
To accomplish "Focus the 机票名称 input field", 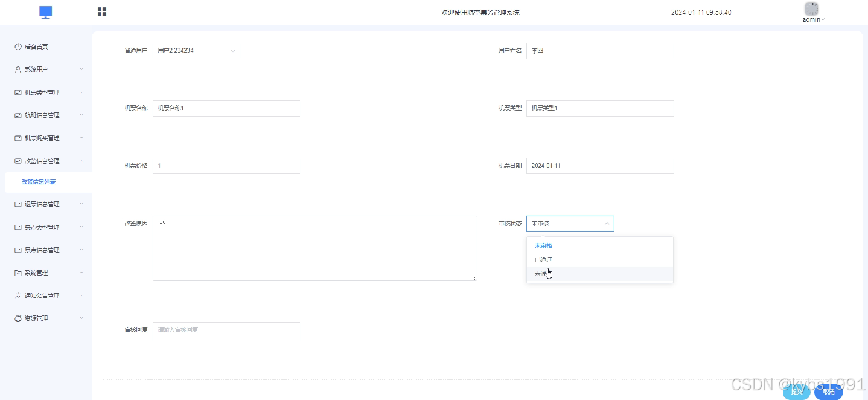I will click(226, 108).
